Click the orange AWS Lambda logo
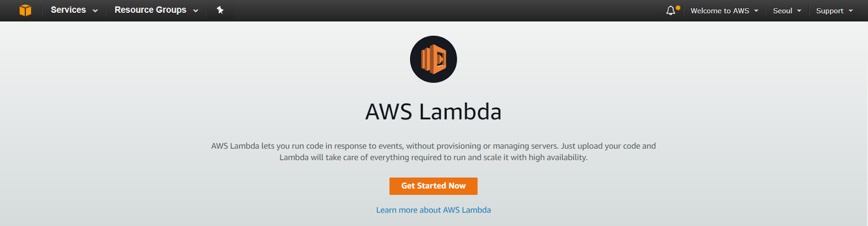This screenshot has width=868, height=226. pos(433,59)
